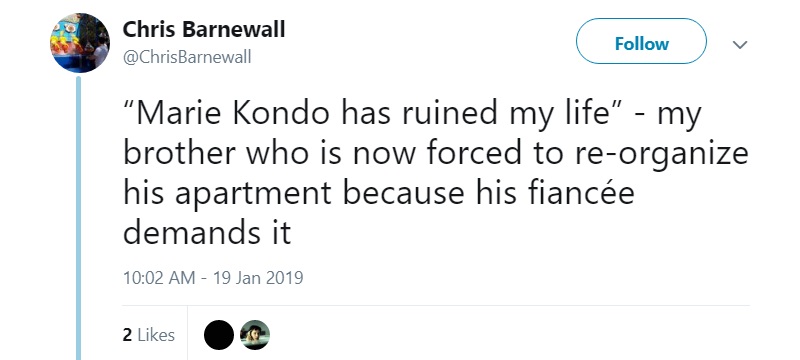800x360 pixels.
Task: Click the word "brother" in the tweet
Action: pos(180,153)
